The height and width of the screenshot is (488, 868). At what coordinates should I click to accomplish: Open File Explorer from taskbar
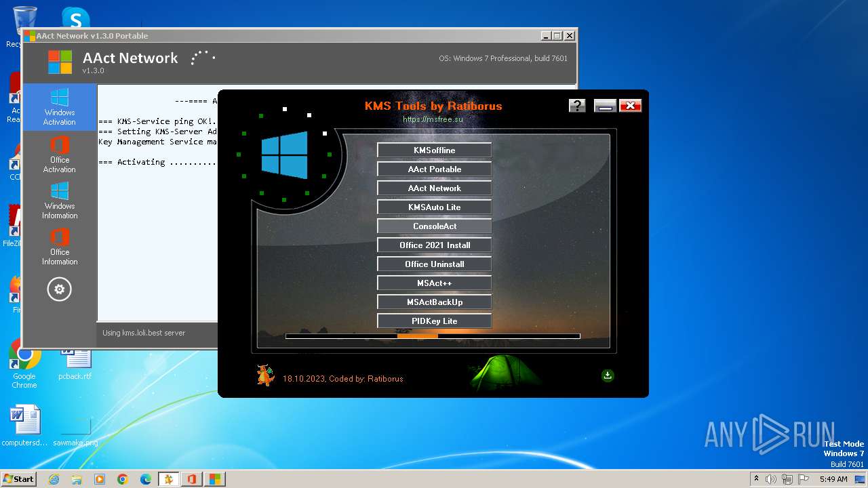77,479
